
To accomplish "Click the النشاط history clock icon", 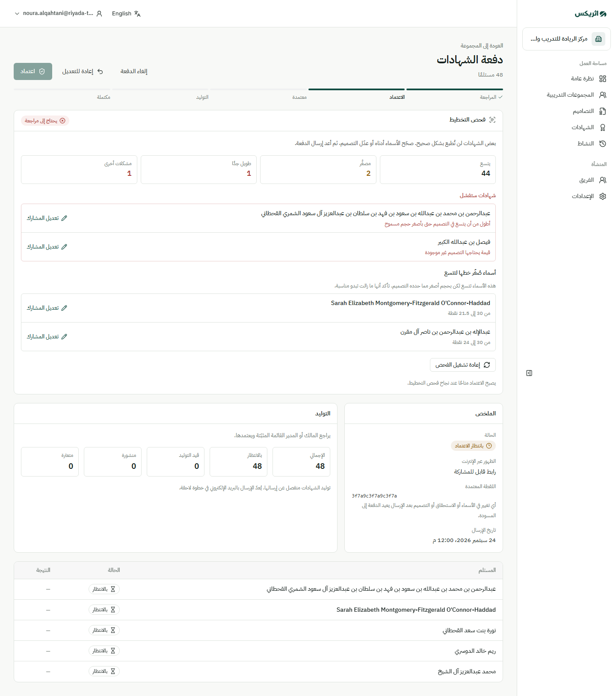I will pyautogui.click(x=603, y=144).
